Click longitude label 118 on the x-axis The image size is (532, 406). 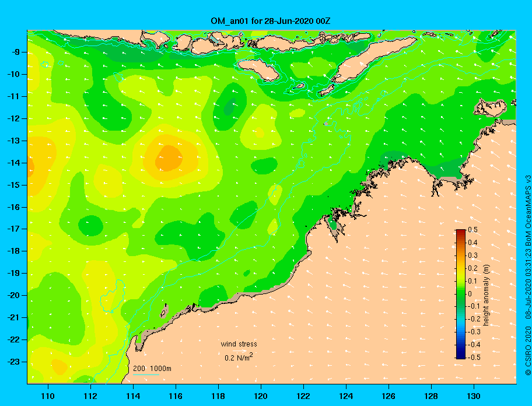point(218,396)
